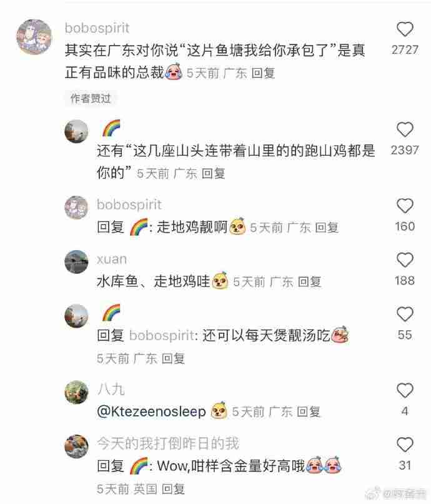This screenshot has height=504, width=431.
Task: Open 今天的我打倒昨日的我 username
Action: click(168, 443)
